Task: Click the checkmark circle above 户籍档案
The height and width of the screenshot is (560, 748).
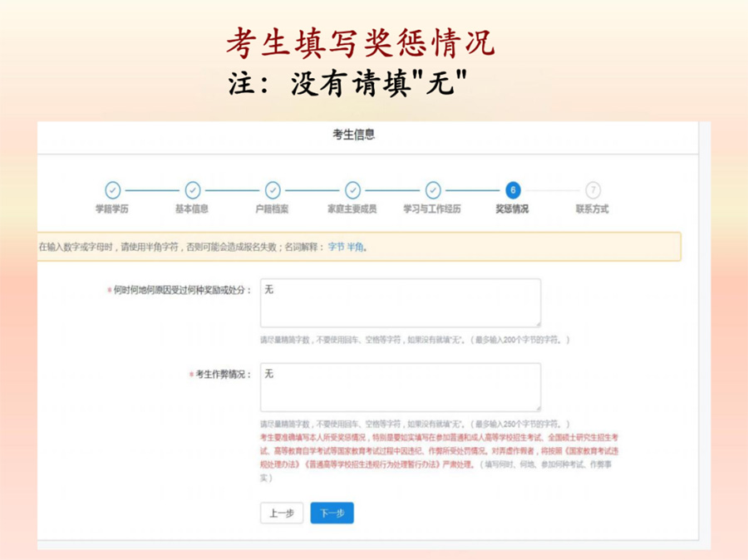Action: [x=272, y=190]
